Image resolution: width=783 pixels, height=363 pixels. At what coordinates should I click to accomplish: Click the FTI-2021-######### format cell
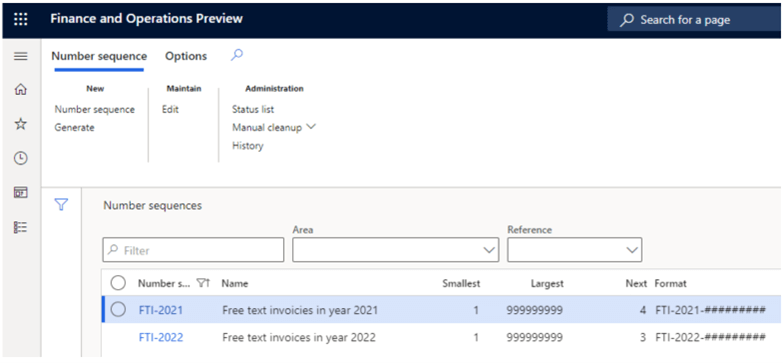coord(710,311)
